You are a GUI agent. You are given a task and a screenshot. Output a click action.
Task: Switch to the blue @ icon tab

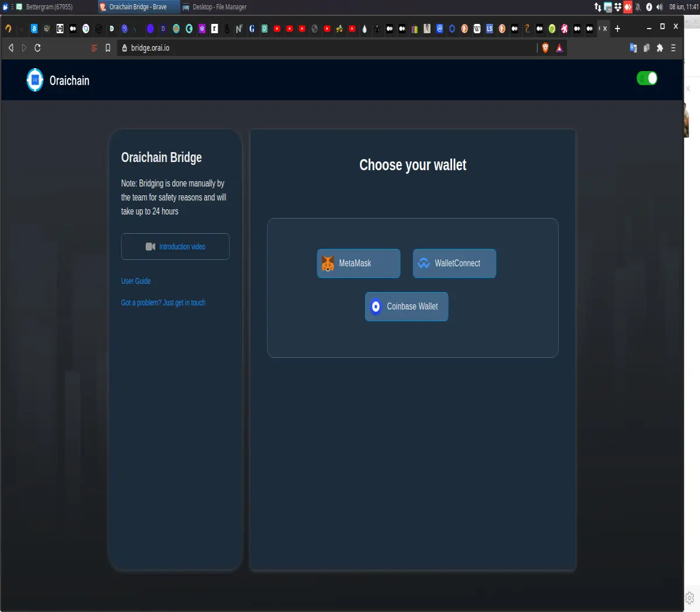point(439,29)
